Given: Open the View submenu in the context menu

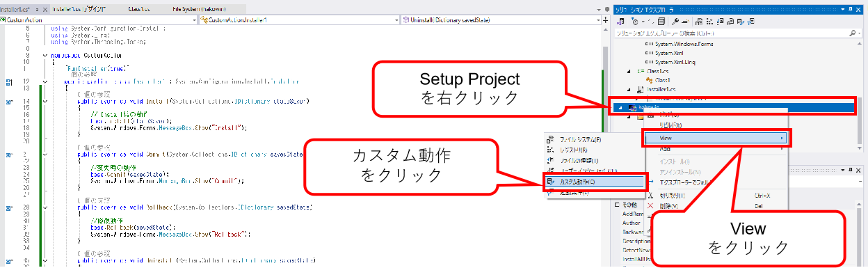Looking at the screenshot, I should click(716, 138).
